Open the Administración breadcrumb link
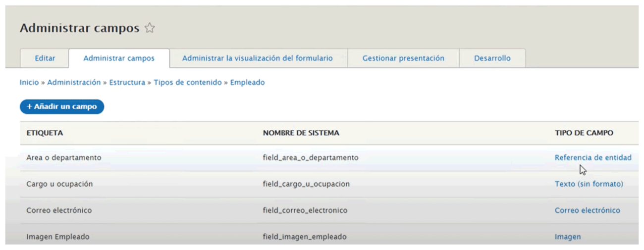This screenshot has height=250, width=644. point(74,83)
